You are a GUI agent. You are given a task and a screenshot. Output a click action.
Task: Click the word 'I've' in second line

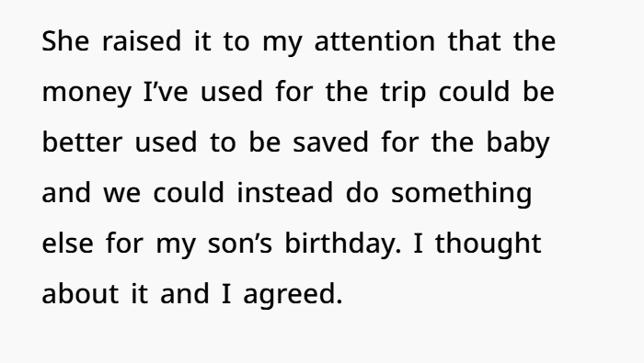[166, 92]
